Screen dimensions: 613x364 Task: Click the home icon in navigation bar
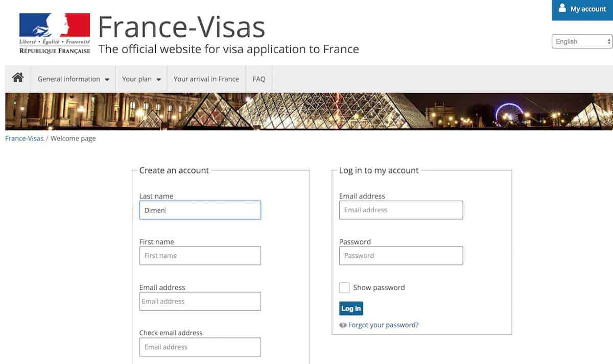click(18, 78)
